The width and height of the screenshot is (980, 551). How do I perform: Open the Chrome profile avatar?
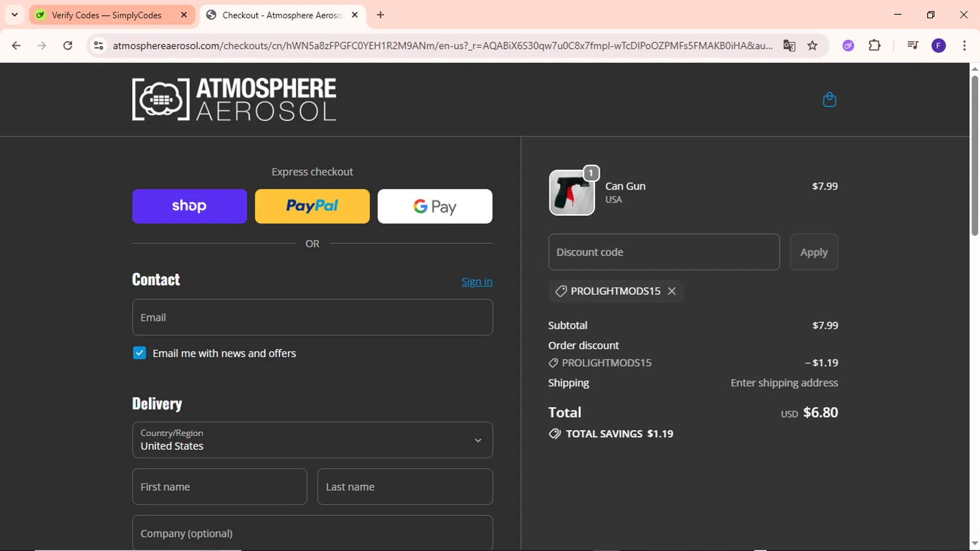[x=939, y=46]
